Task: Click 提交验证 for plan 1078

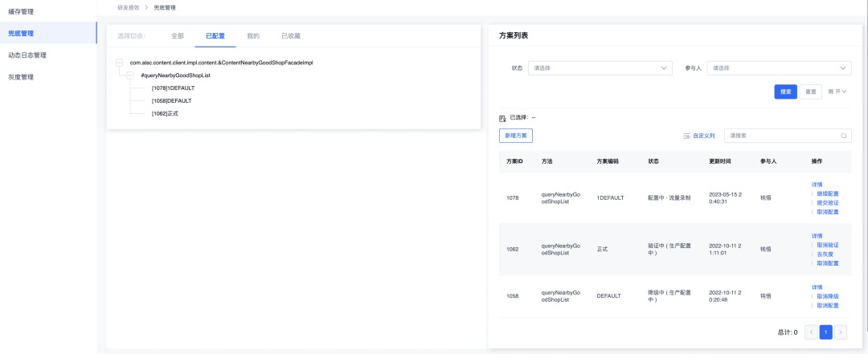Action: pyautogui.click(x=828, y=203)
